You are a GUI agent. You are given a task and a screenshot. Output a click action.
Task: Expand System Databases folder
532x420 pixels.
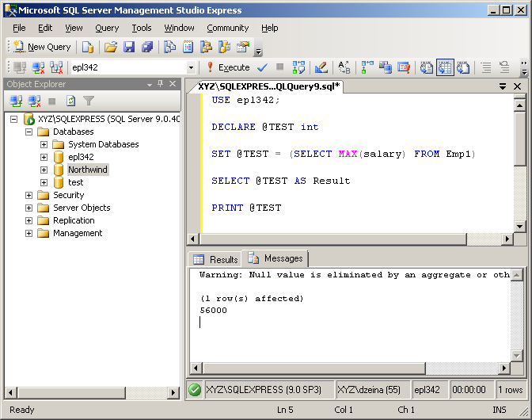[44, 145]
